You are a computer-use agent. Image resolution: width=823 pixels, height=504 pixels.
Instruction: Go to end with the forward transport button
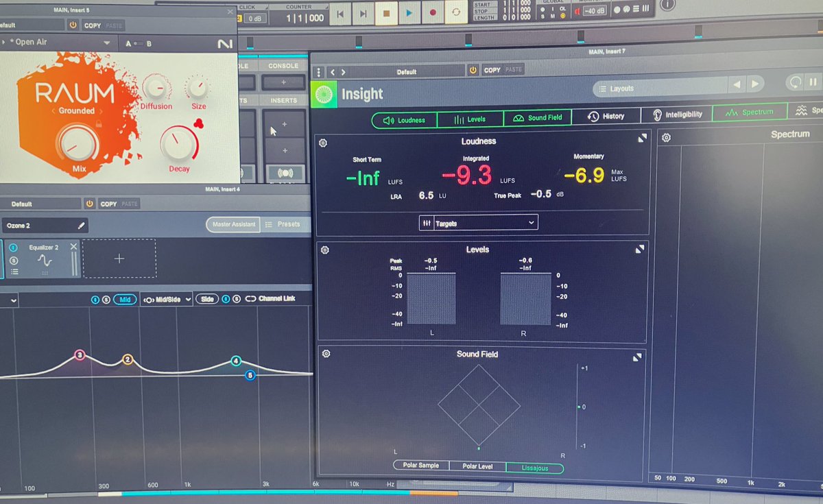[363, 13]
